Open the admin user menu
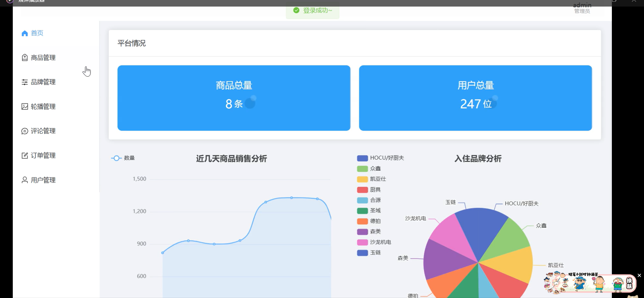Screen dimensions: 644x298 pyautogui.click(x=582, y=8)
